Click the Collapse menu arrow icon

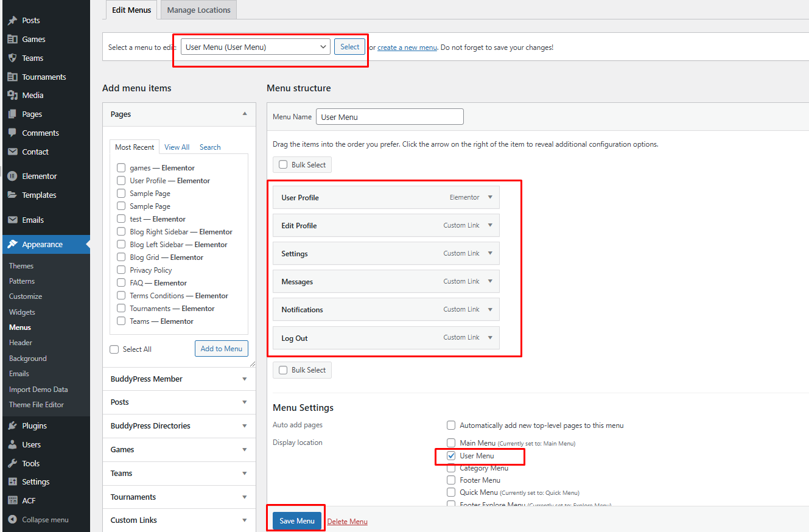(12, 520)
